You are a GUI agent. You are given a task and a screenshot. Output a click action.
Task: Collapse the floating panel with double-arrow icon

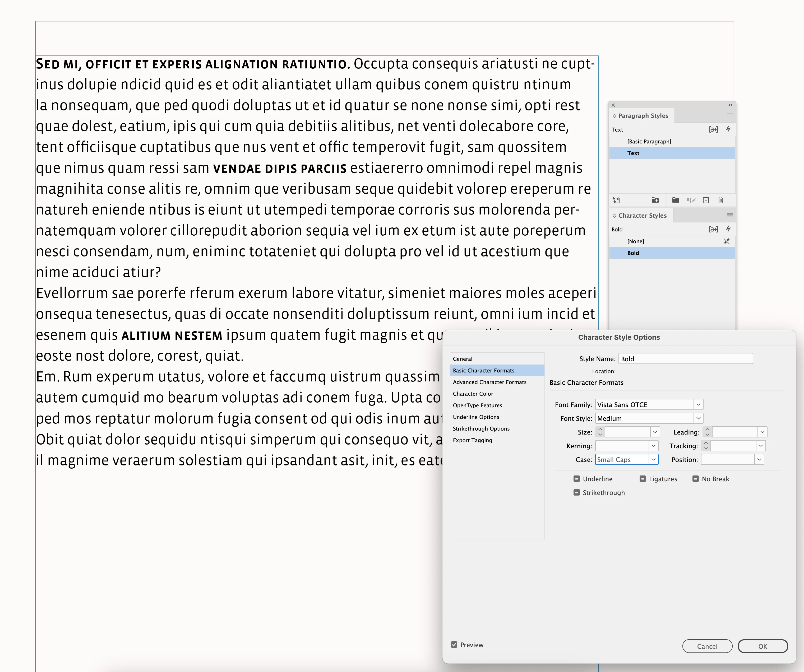730,105
